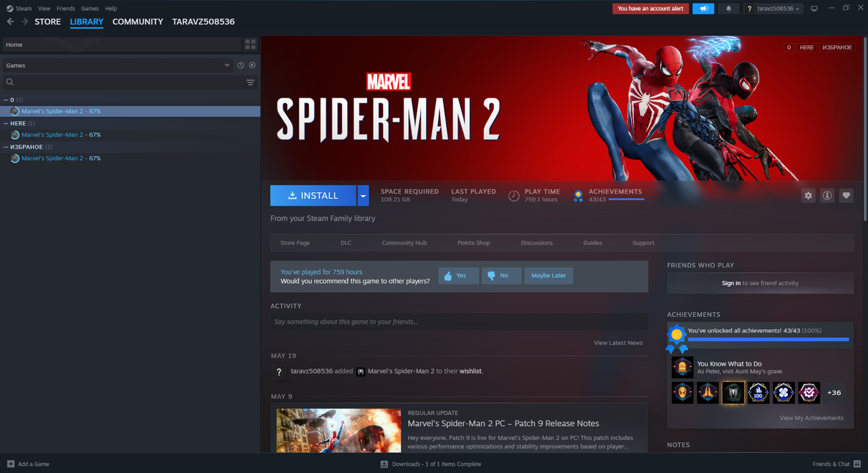Screen dimensions: 868x473
Task: Open the game's Store Page link
Action: point(295,243)
